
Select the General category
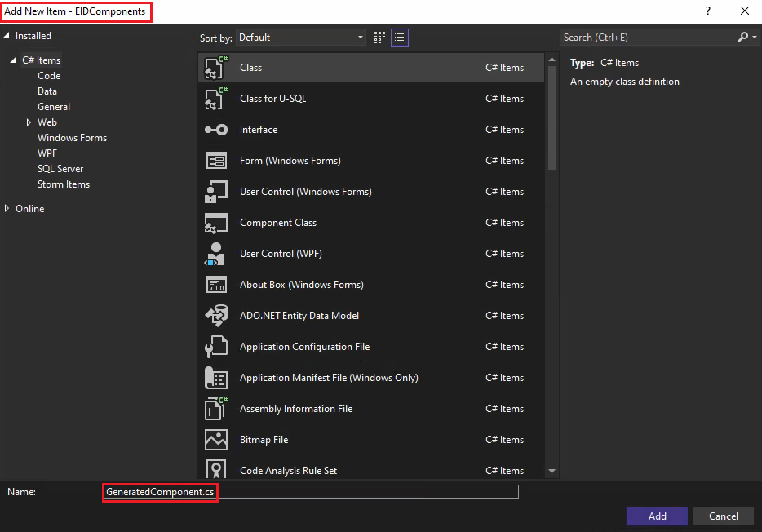pyautogui.click(x=54, y=107)
